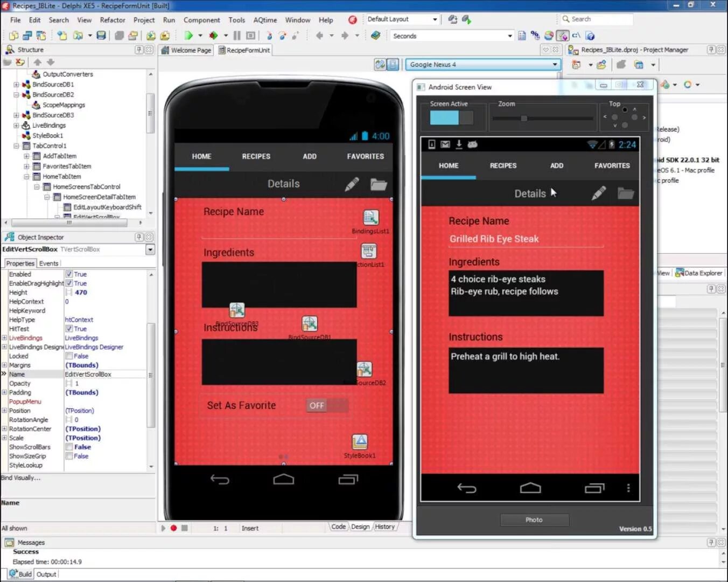Click the Run Without Debugging icon
The height and width of the screenshot is (582, 728).
point(213,36)
